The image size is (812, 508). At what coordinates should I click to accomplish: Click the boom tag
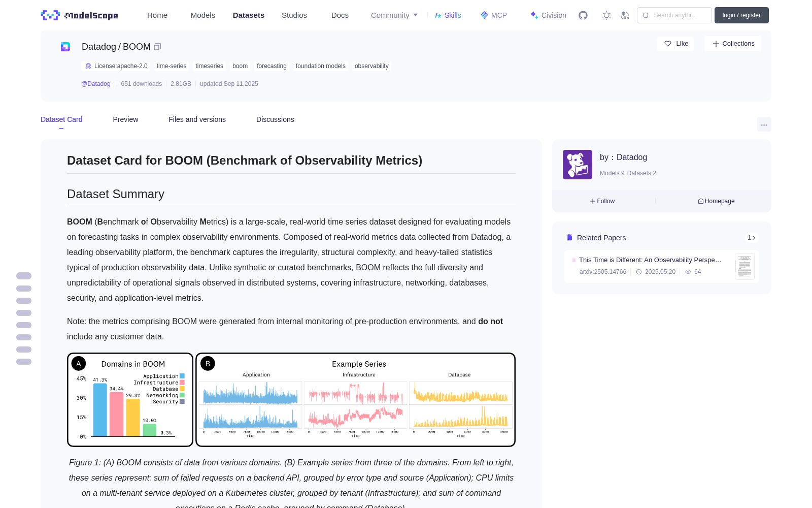click(x=240, y=66)
